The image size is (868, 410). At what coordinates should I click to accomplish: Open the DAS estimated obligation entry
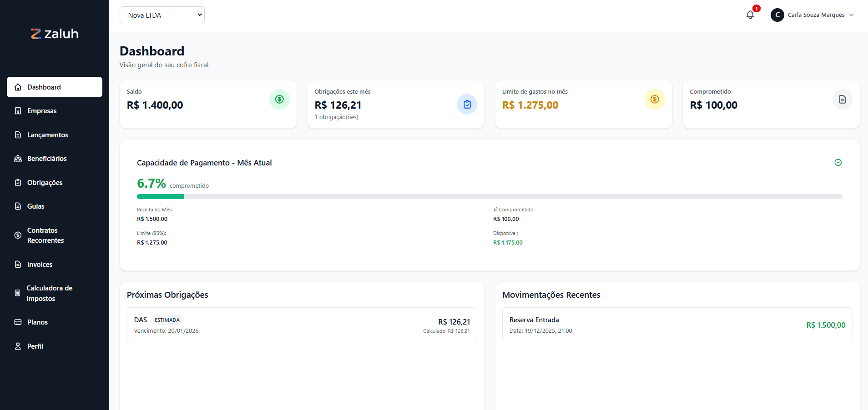302,325
